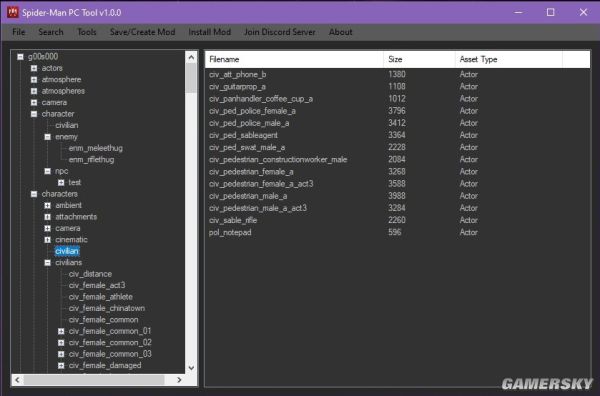Select the enm_meleethug tree item
Image resolution: width=600 pixels, height=396 pixels.
(x=96, y=148)
